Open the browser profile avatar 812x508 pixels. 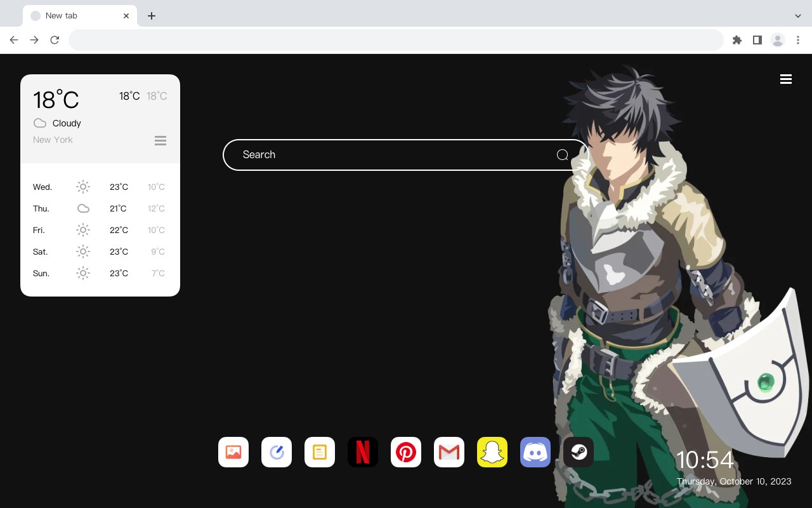[x=778, y=40]
